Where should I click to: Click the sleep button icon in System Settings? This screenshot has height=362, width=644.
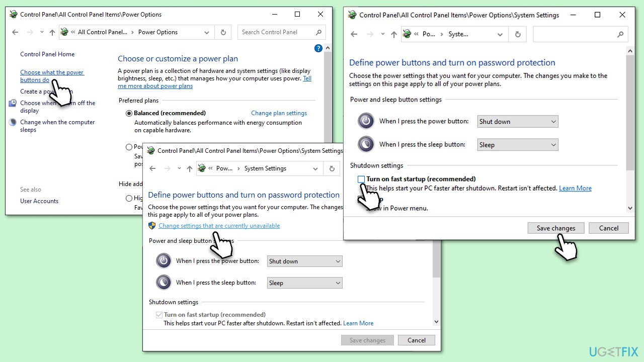pos(366,144)
